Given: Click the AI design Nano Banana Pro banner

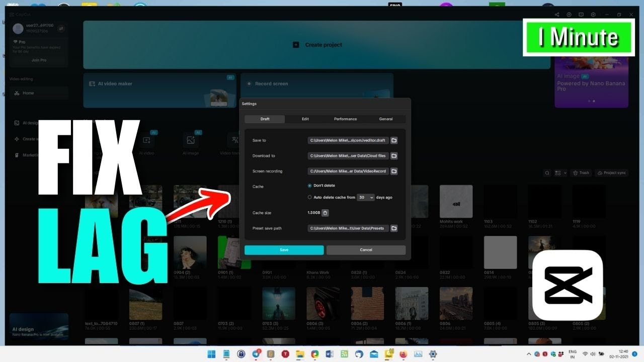Looking at the screenshot, I should click(39, 326).
